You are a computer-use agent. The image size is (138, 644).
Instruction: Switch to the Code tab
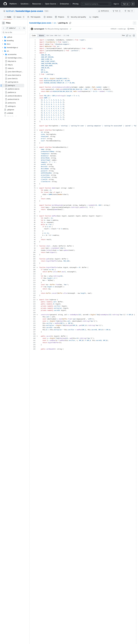pos(8,17)
